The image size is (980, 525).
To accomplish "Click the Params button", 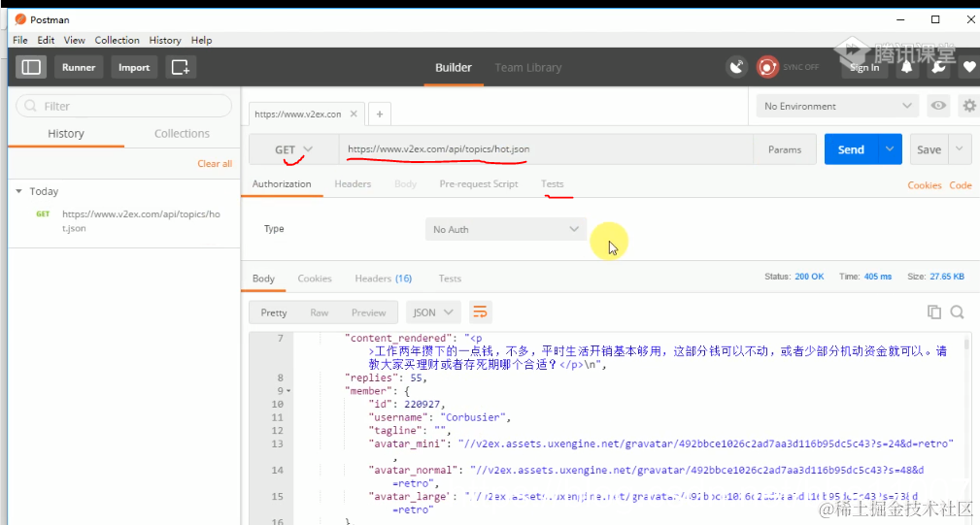I will pyautogui.click(x=785, y=149).
